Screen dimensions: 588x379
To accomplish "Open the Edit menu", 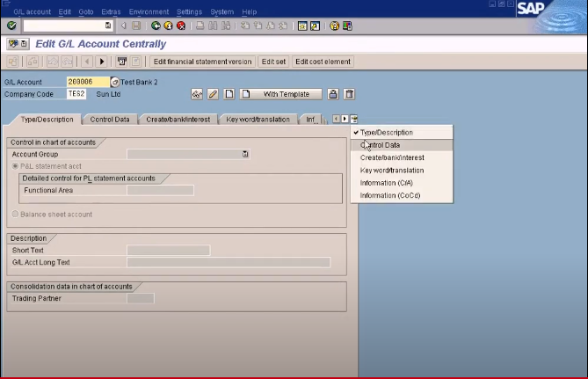I will pos(64,11).
